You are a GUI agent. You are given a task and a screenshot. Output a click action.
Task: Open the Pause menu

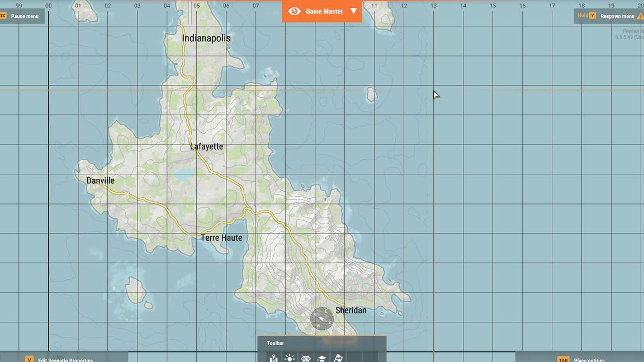click(22, 16)
